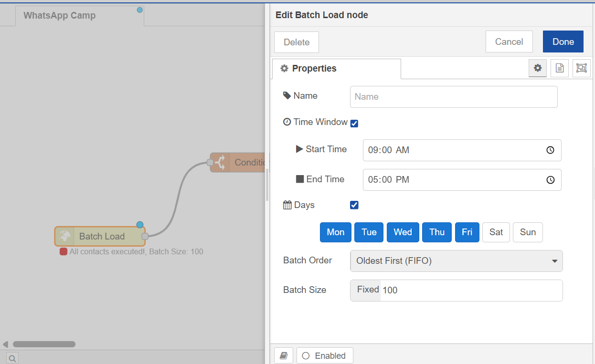Switch to the WhatsApp Camp flow tab
The image size is (595, 364).
(60, 16)
